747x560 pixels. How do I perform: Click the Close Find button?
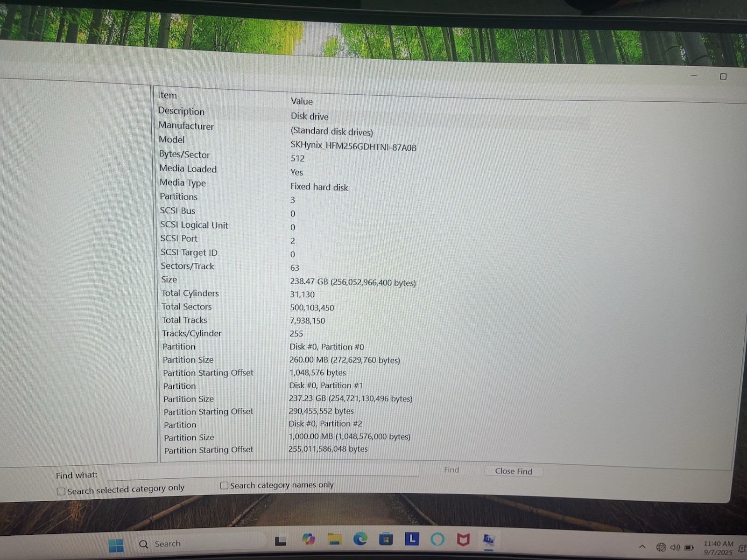click(514, 471)
